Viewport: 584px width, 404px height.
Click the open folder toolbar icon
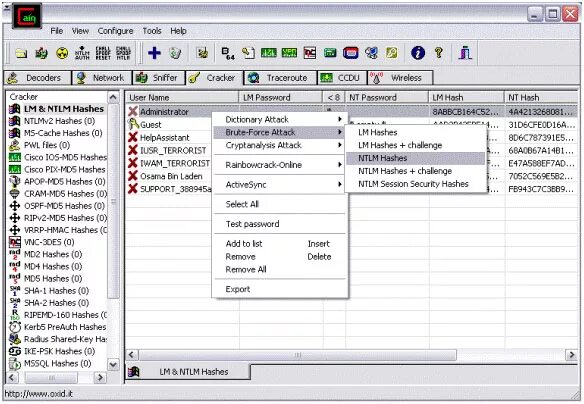pos(21,53)
